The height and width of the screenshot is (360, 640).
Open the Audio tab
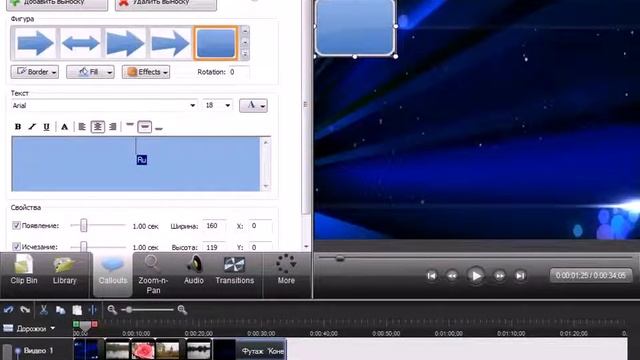(x=193, y=270)
